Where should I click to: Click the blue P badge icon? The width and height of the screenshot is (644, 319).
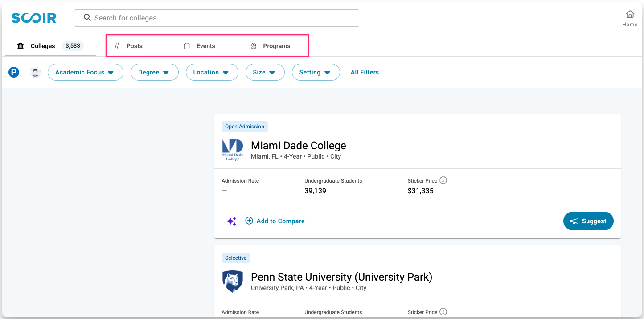(x=14, y=72)
